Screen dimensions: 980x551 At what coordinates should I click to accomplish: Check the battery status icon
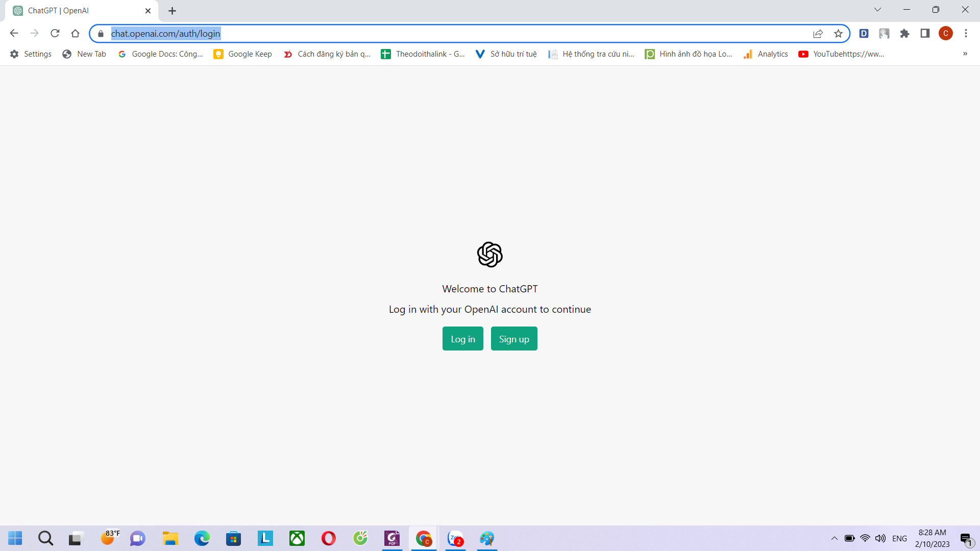pyautogui.click(x=849, y=538)
